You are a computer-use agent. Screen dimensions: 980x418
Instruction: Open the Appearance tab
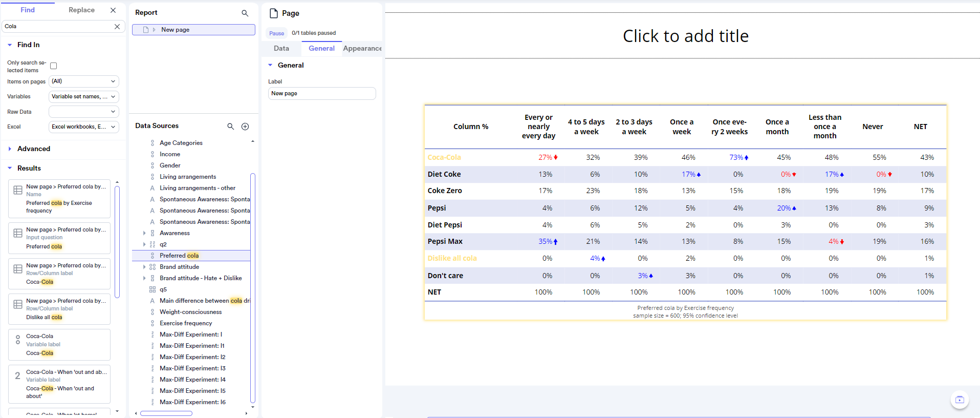[x=362, y=49]
